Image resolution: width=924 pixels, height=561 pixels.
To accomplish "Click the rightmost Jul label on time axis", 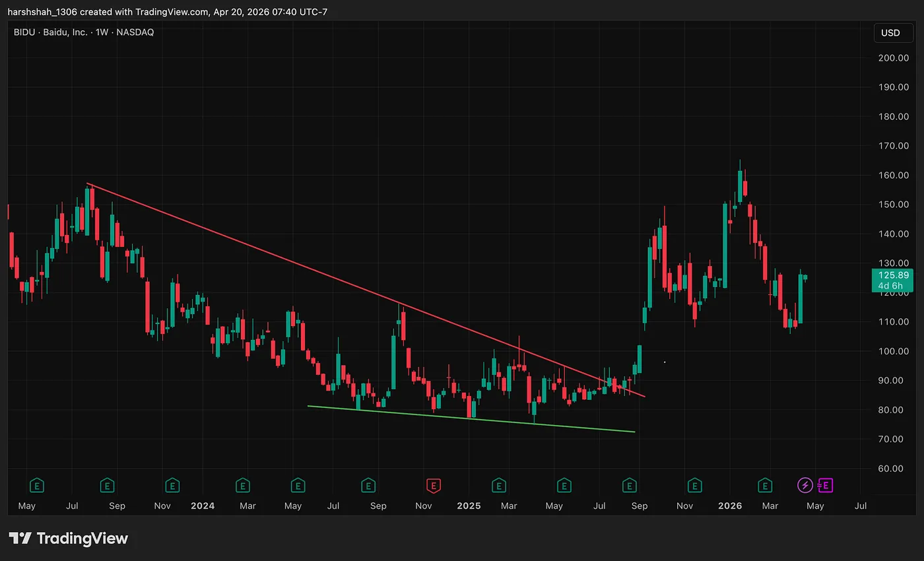I will (x=861, y=506).
